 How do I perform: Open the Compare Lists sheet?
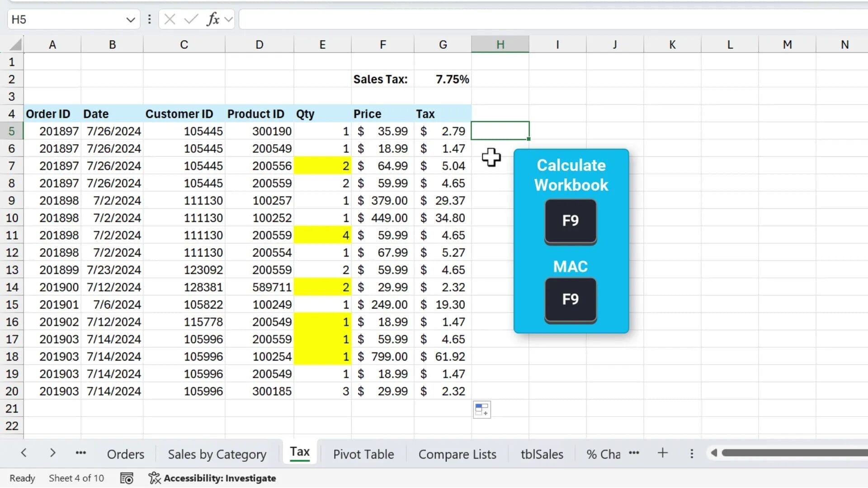tap(457, 454)
